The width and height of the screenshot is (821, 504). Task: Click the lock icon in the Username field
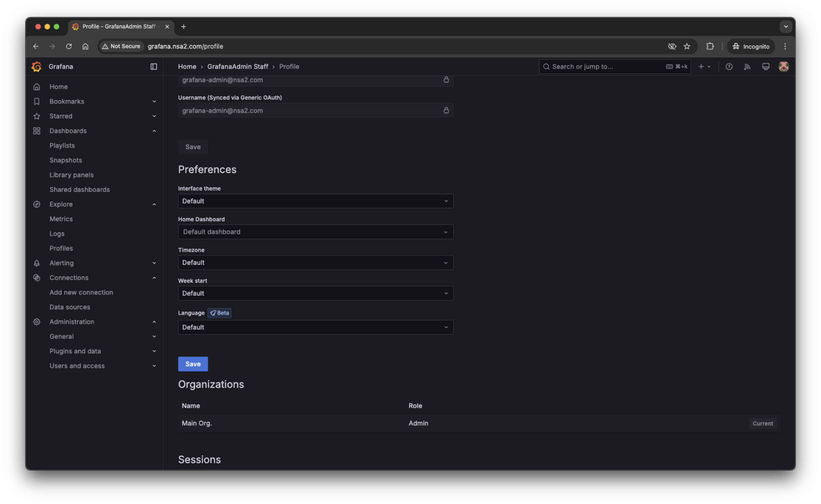point(446,110)
